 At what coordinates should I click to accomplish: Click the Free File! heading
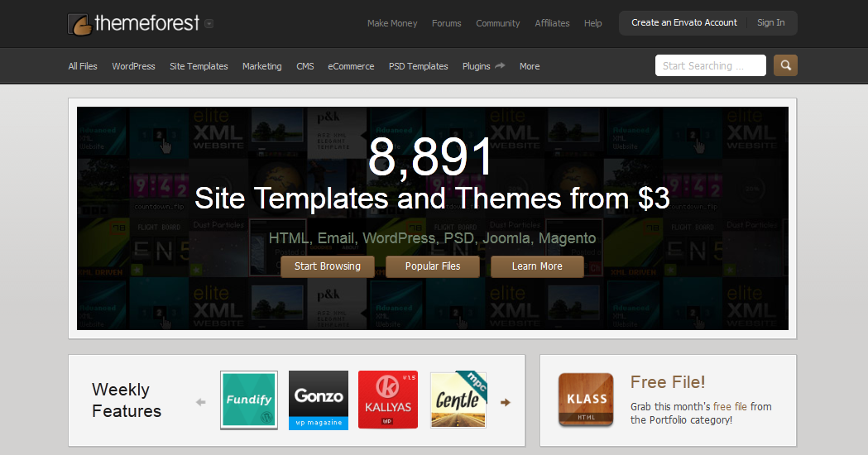pos(668,382)
